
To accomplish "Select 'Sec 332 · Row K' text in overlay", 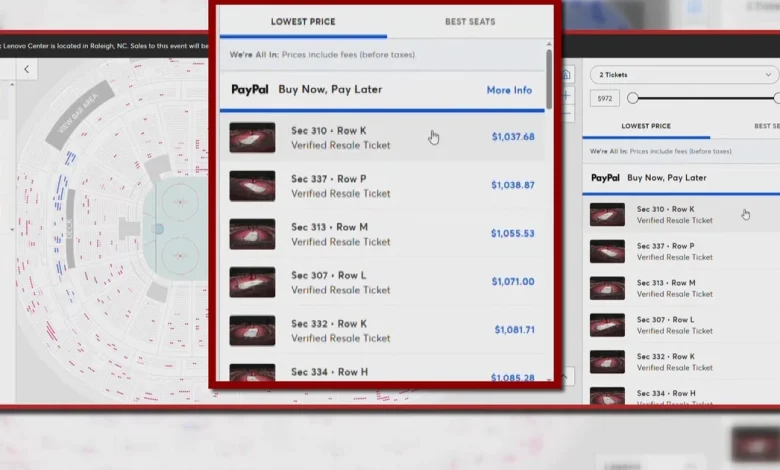I will click(329, 323).
